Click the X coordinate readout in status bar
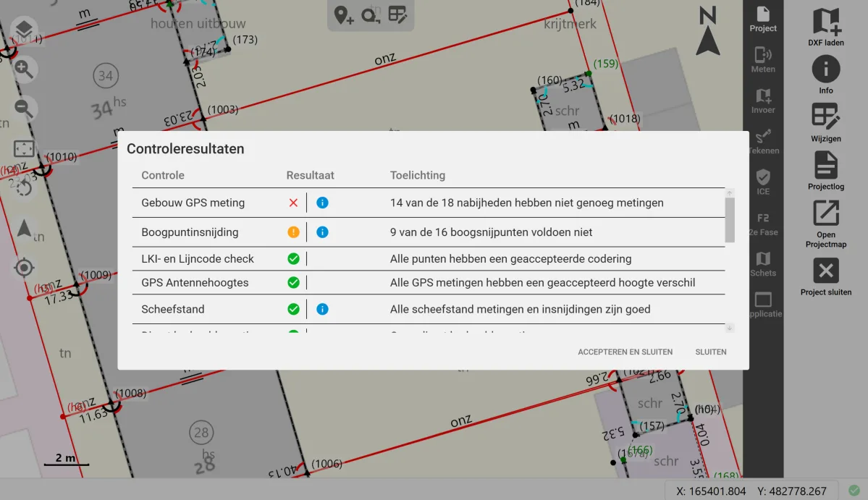 click(711, 491)
